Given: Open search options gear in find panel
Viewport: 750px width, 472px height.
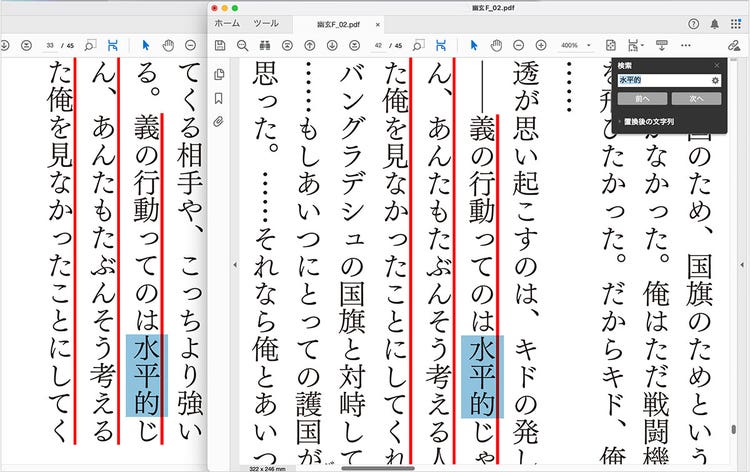Looking at the screenshot, I should (x=716, y=80).
